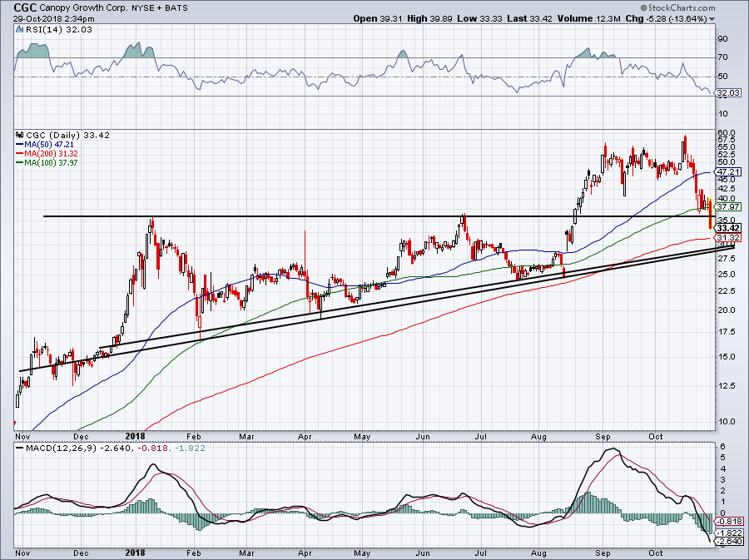
Task: Click the Canopy Growth Corp. company name
Action: point(82,8)
